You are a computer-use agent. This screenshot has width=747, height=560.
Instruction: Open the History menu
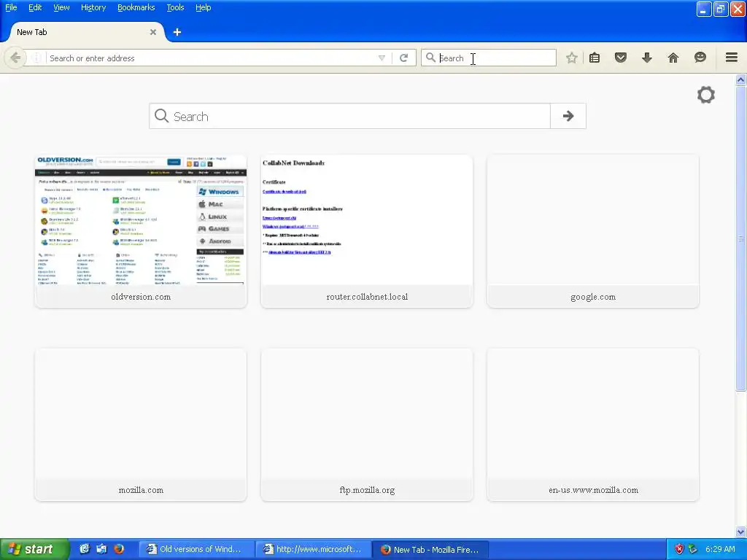(93, 7)
